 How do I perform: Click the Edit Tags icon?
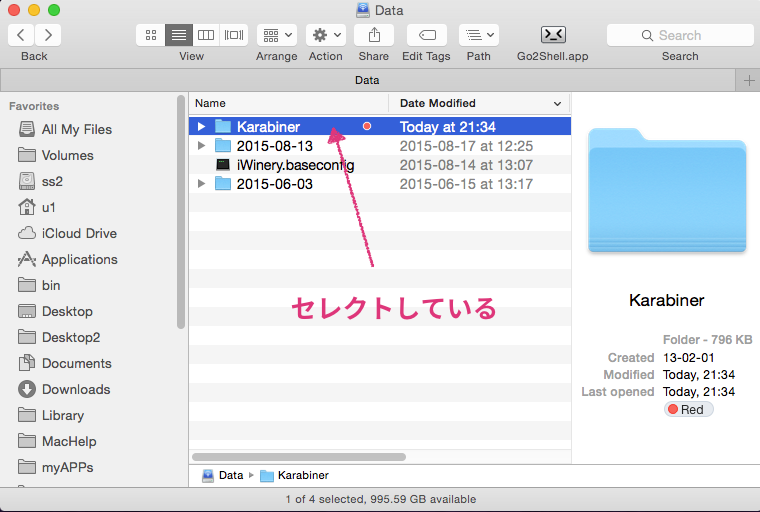426,35
